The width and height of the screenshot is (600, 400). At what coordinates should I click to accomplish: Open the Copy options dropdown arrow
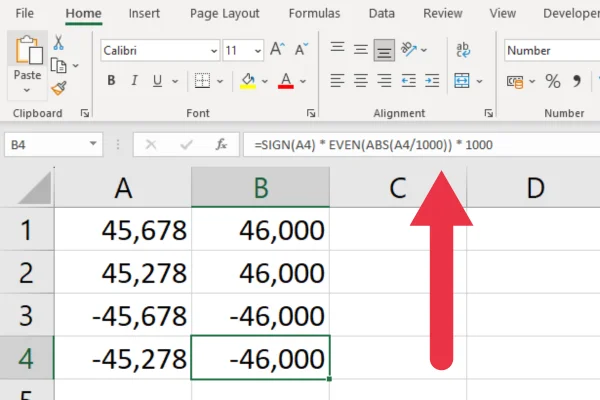[76, 66]
